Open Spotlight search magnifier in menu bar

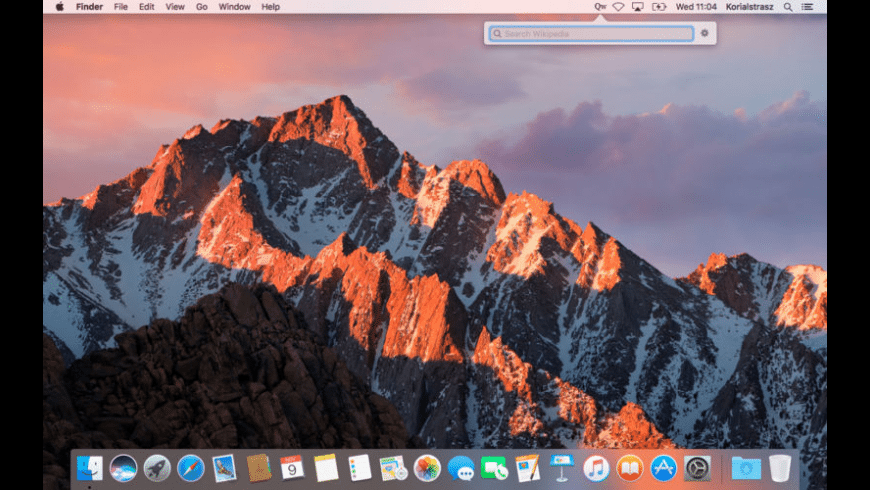[x=788, y=7]
